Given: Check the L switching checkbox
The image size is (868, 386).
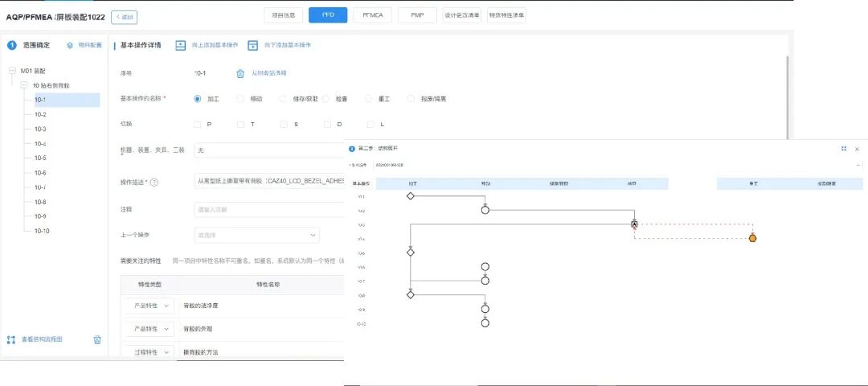Looking at the screenshot, I should click(371, 125).
